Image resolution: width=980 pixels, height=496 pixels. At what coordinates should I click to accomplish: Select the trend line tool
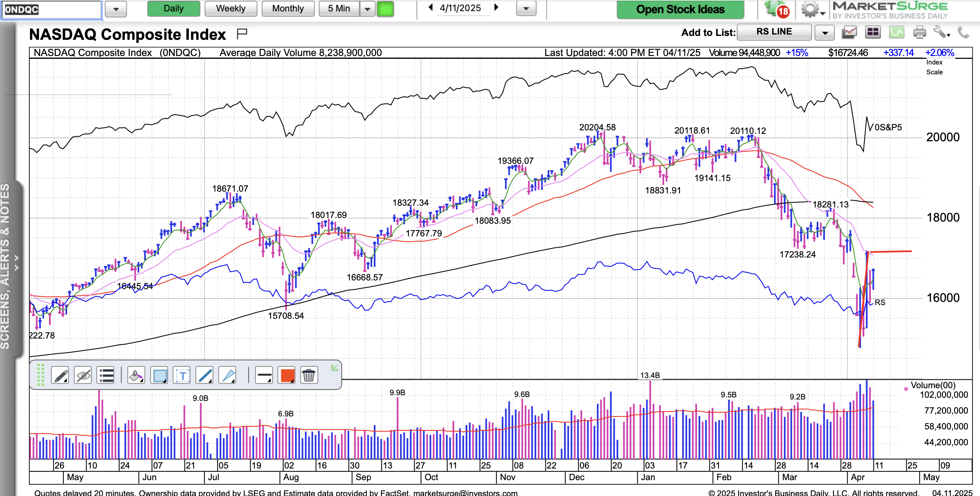pyautogui.click(x=204, y=376)
